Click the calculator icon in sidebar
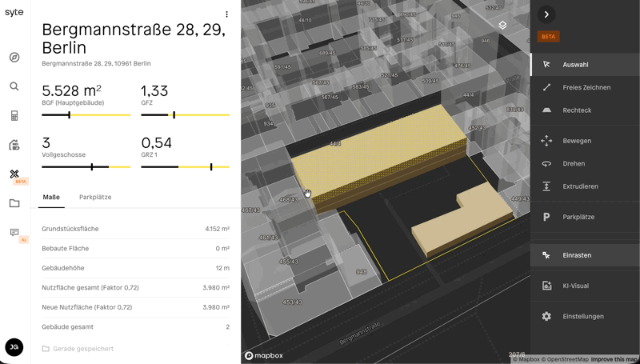The height and width of the screenshot is (364, 640). point(14,116)
